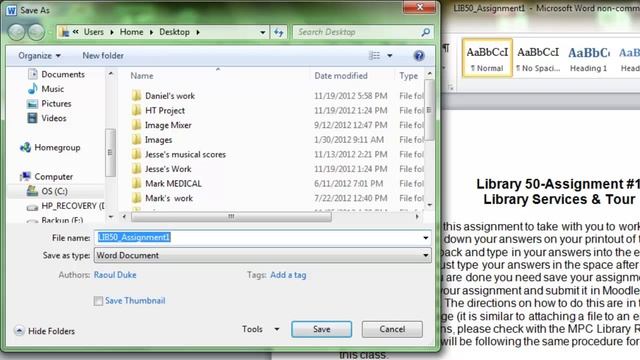Click the Cancel button
The height and width of the screenshot is (360, 640).
pos(392,329)
